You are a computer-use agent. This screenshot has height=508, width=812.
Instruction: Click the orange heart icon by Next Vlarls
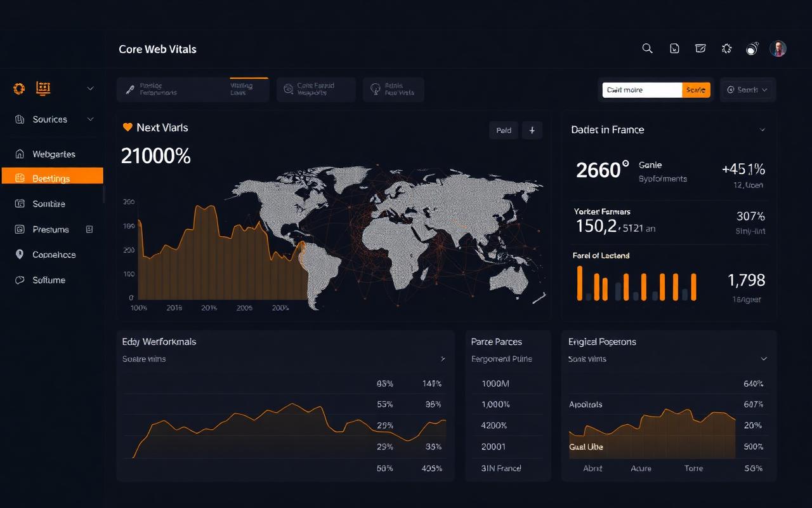point(128,127)
